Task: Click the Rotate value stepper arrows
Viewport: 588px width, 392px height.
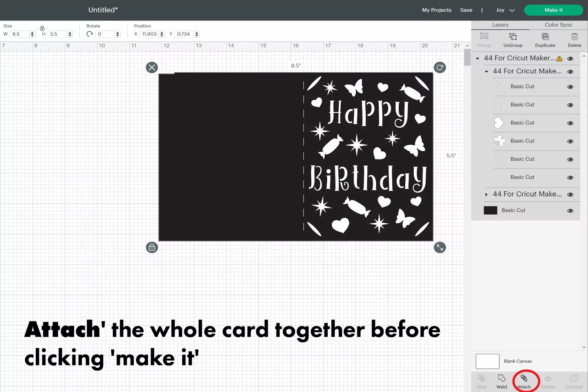Action: pyautogui.click(x=118, y=34)
